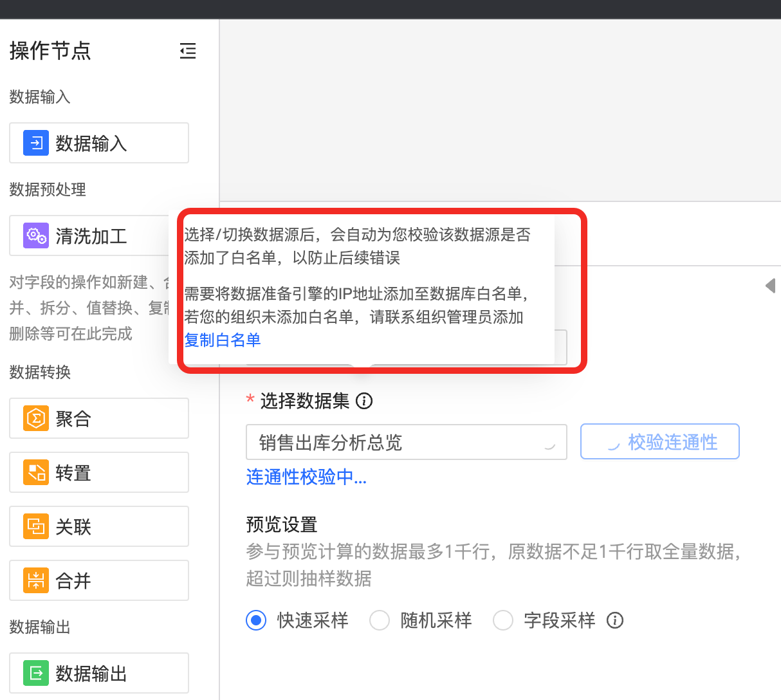This screenshot has width=781, height=700.
Task: Click the 连通性校验中... status link
Action: pos(306,477)
